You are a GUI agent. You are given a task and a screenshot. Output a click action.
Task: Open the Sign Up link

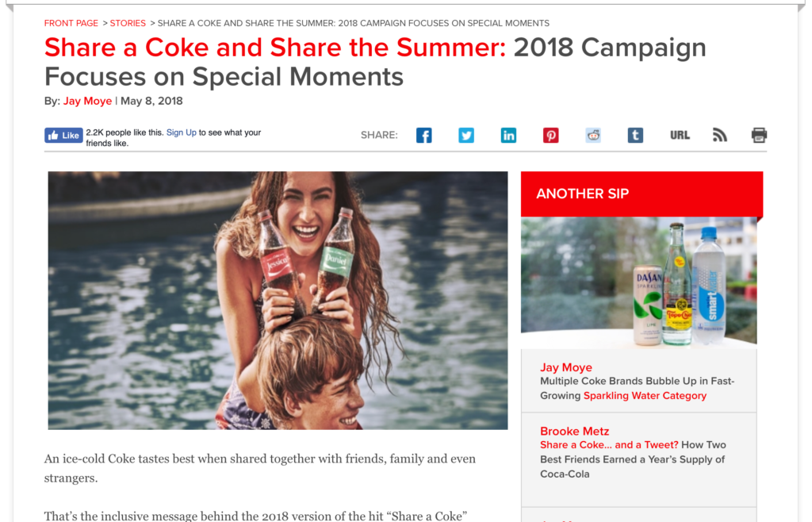pyautogui.click(x=182, y=132)
